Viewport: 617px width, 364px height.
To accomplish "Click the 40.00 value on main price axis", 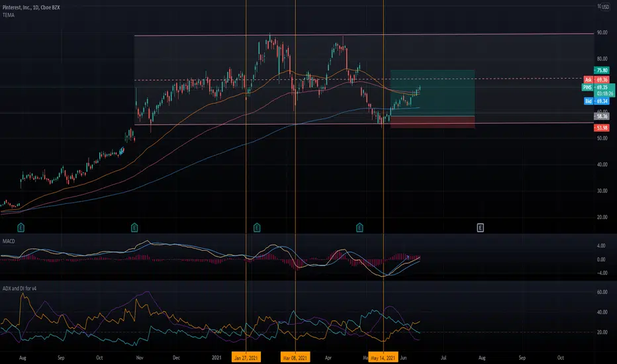I will pos(602,165).
